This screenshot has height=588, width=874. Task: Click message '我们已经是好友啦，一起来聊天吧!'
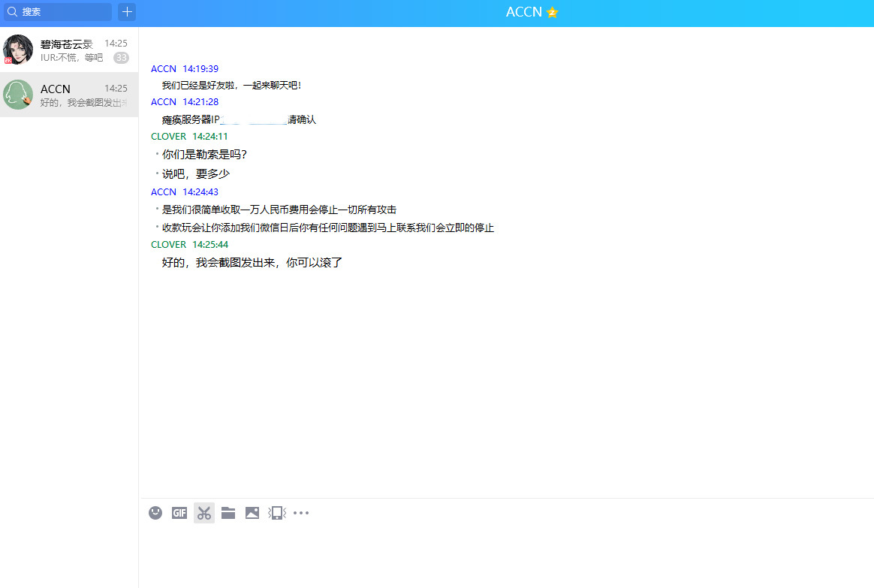231,86
